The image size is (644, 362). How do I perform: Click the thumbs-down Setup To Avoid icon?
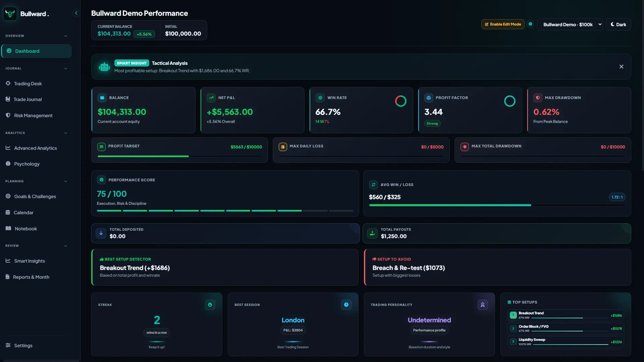coord(374,259)
